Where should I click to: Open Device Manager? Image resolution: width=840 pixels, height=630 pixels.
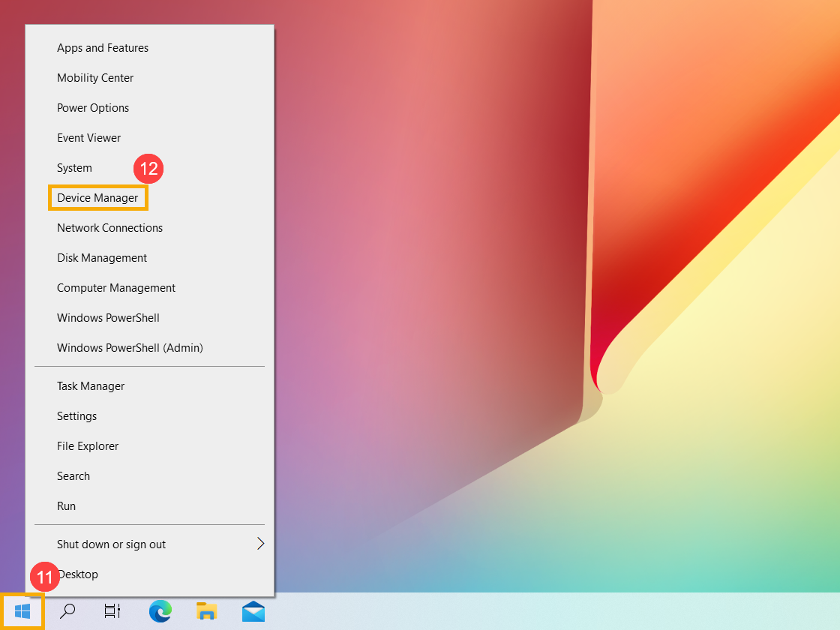point(97,197)
